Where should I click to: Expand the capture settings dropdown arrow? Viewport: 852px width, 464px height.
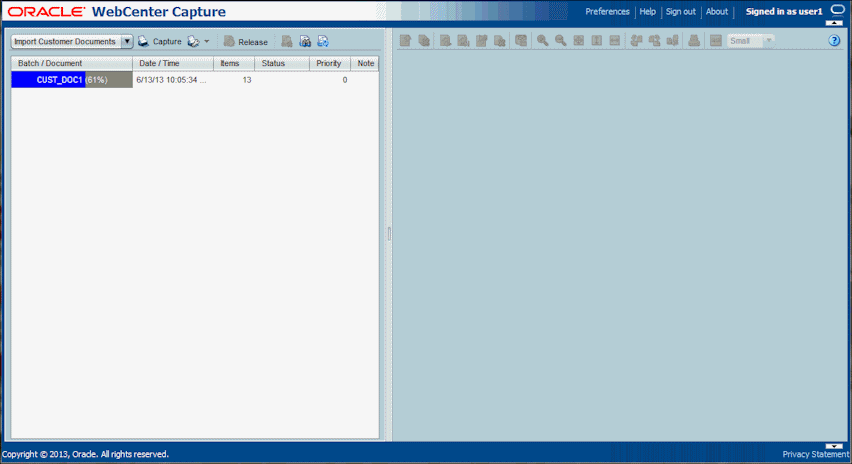(x=206, y=41)
